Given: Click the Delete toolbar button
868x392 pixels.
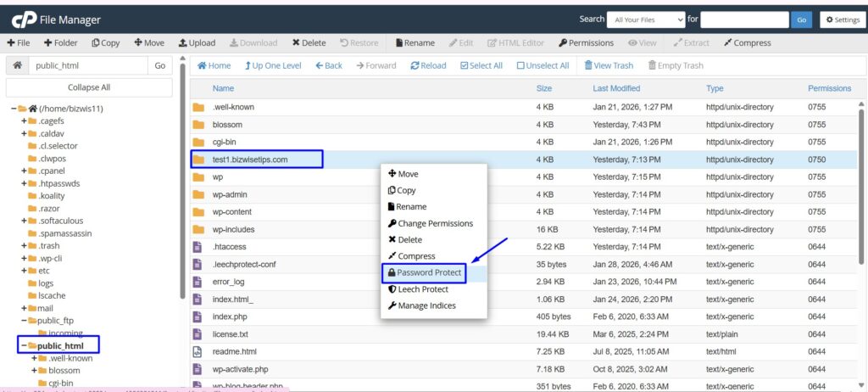Looking at the screenshot, I should (x=309, y=42).
